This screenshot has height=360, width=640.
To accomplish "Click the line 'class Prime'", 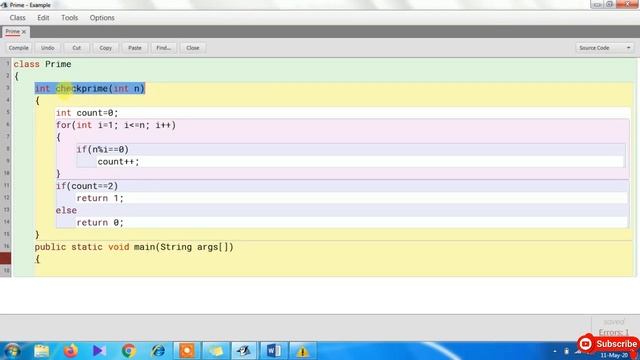I will click(x=42, y=64).
